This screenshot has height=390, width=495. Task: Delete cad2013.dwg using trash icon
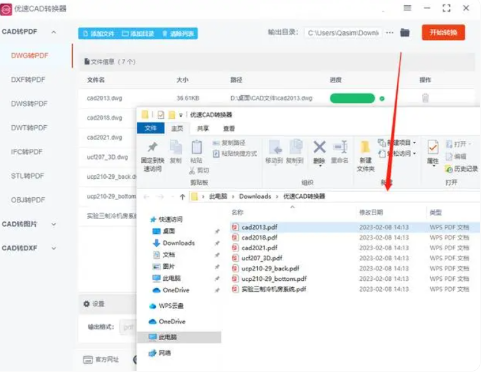(425, 98)
